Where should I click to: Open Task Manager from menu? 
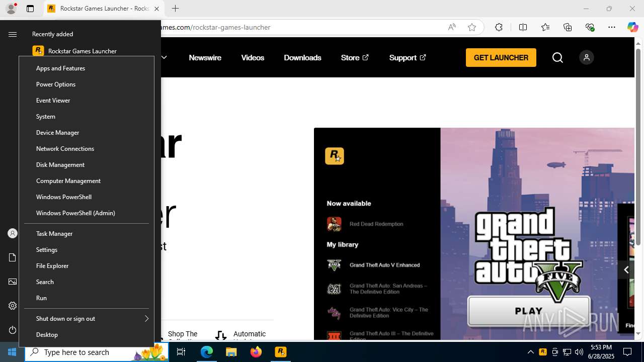tap(87, 233)
